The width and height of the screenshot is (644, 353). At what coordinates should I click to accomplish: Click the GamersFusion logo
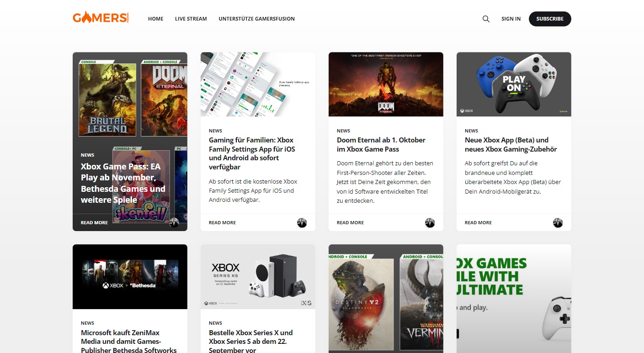[101, 18]
